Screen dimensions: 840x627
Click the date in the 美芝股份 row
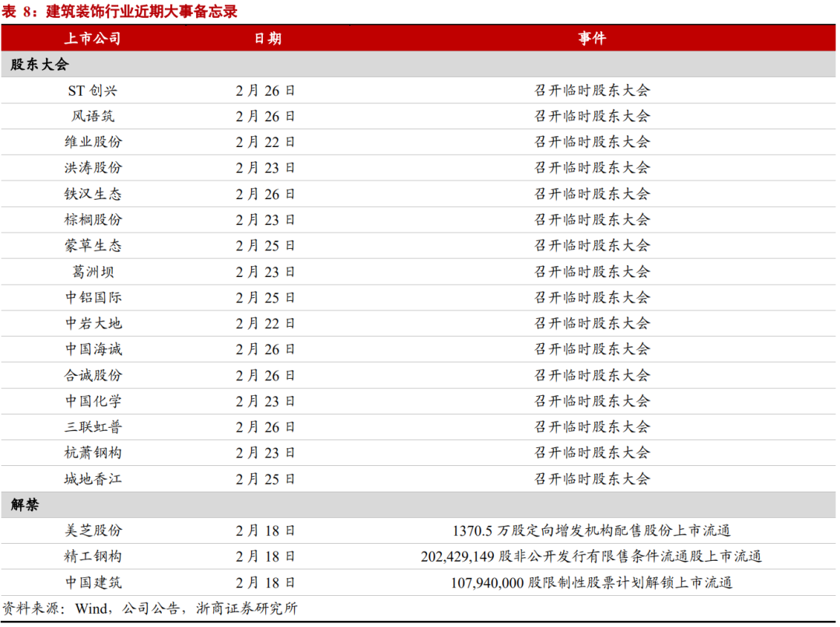pyautogui.click(x=265, y=531)
